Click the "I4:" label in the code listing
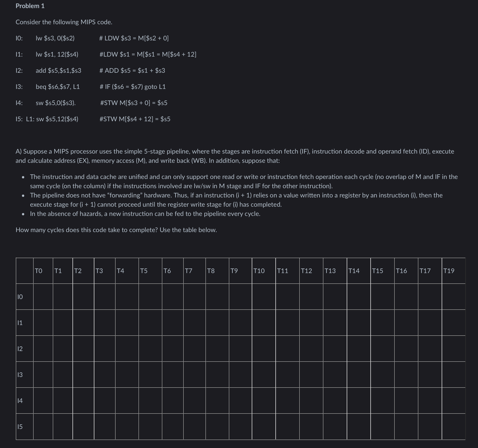The height and width of the screenshot is (448, 478). click(x=19, y=103)
